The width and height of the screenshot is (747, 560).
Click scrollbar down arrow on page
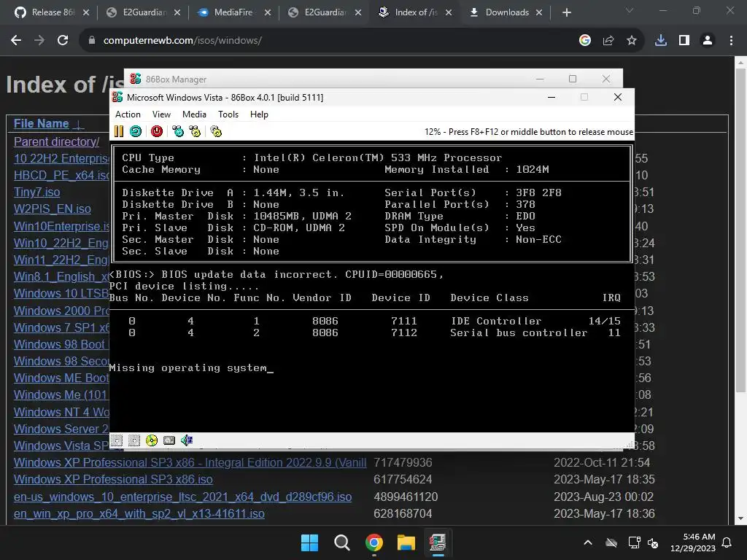[741, 518]
